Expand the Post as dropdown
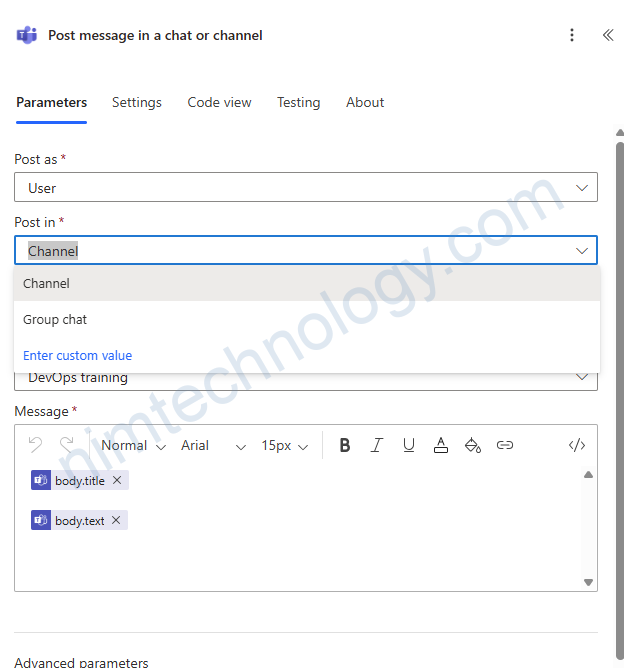This screenshot has width=624, height=668. (x=305, y=188)
